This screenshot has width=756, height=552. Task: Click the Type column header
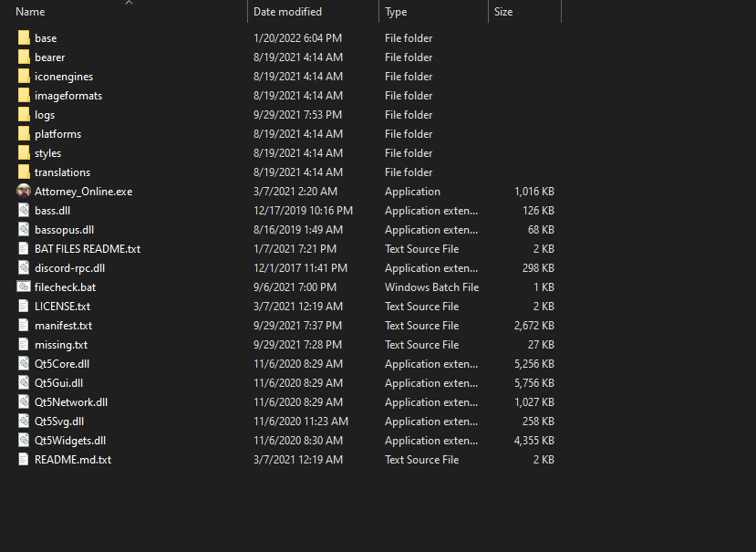(x=396, y=12)
